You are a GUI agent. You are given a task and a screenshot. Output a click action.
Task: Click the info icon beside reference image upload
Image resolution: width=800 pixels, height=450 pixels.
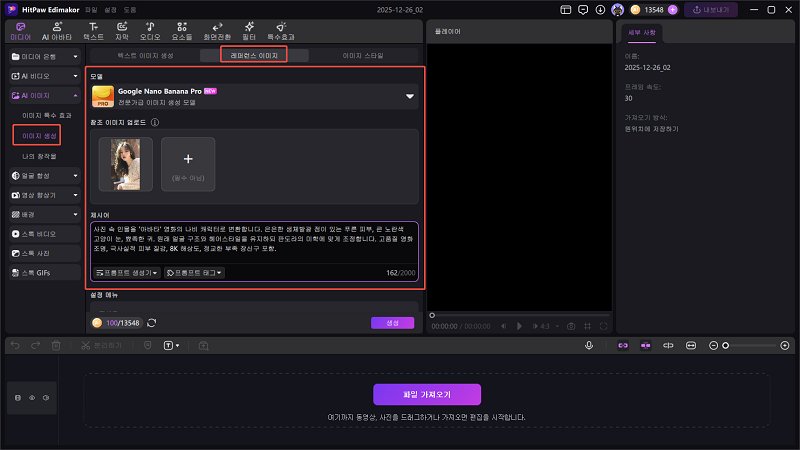pyautogui.click(x=155, y=122)
